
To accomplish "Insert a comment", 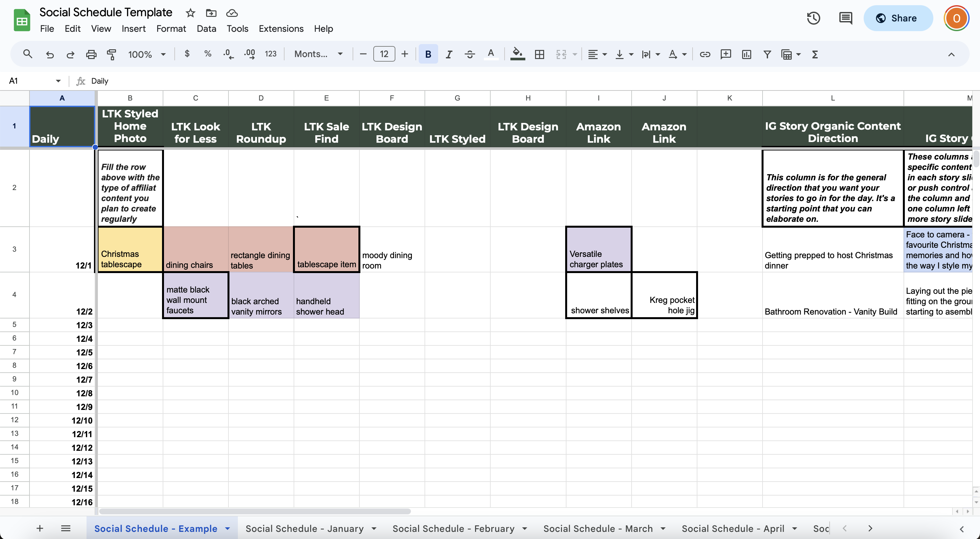I will pos(726,54).
